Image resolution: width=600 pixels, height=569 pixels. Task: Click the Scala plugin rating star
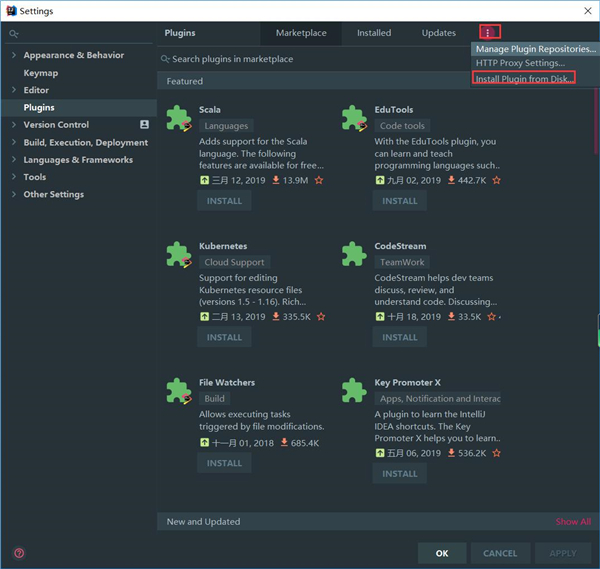pyautogui.click(x=319, y=180)
